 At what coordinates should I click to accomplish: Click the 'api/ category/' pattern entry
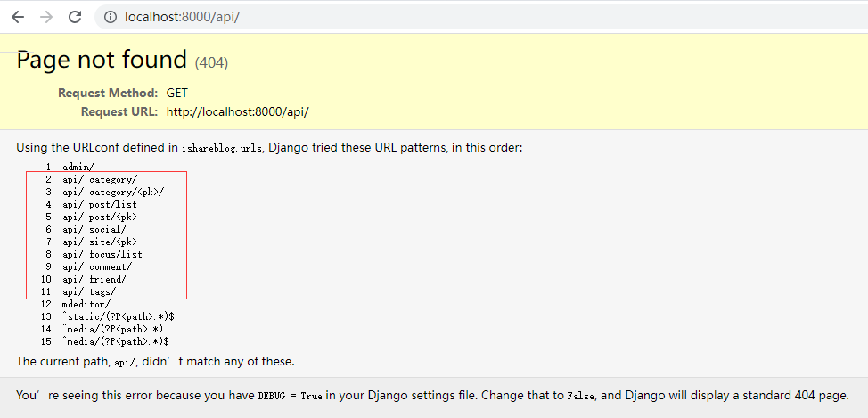99,180
